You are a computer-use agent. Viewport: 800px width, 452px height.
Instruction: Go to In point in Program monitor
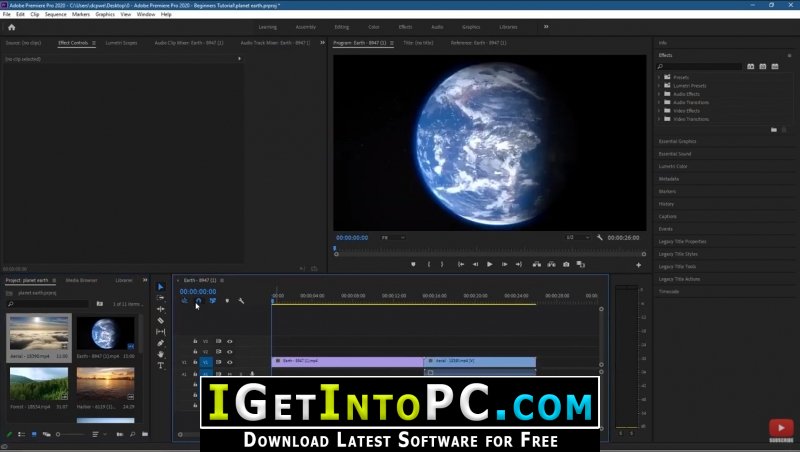point(461,264)
